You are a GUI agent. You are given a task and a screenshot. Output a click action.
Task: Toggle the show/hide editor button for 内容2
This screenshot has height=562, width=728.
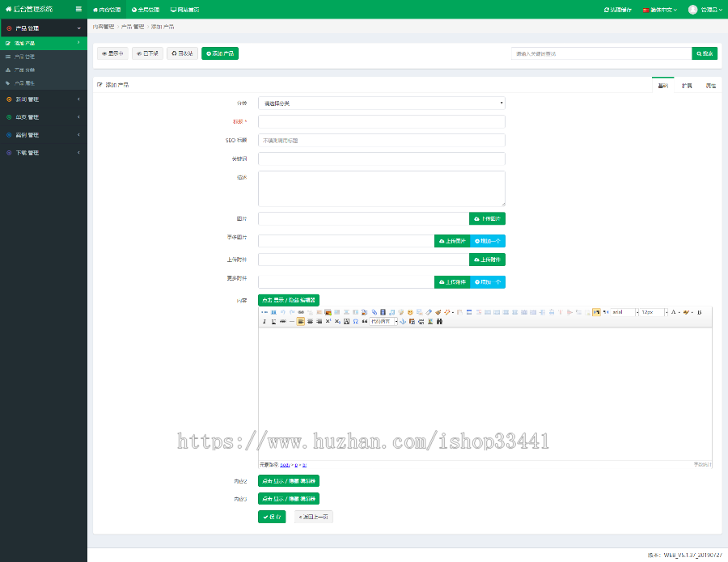coord(288,481)
